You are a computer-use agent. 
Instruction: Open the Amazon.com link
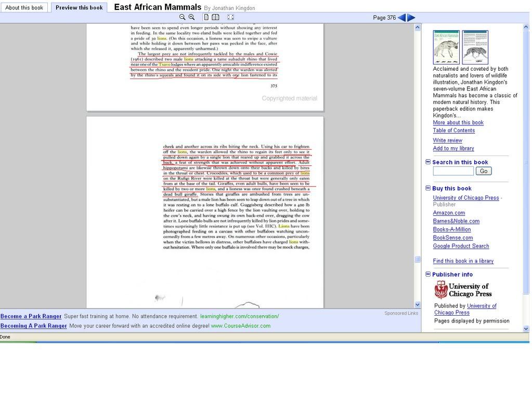(449, 213)
